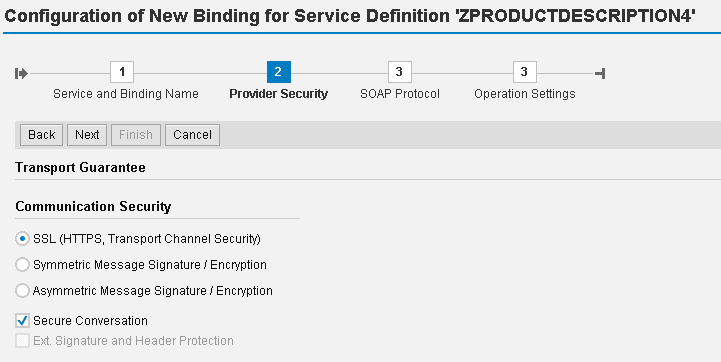Jump to the Operation Settings step label
Screen dimensions: 721x362
click(525, 94)
